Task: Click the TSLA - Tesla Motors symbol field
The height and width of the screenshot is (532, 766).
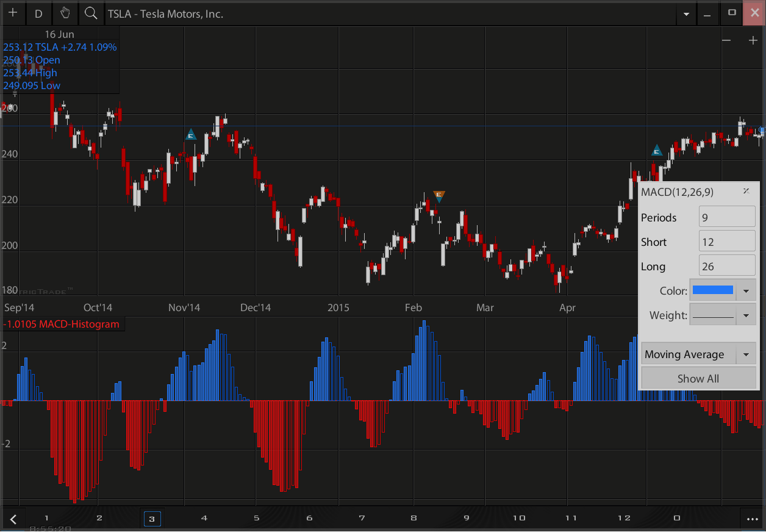Action: (x=390, y=13)
